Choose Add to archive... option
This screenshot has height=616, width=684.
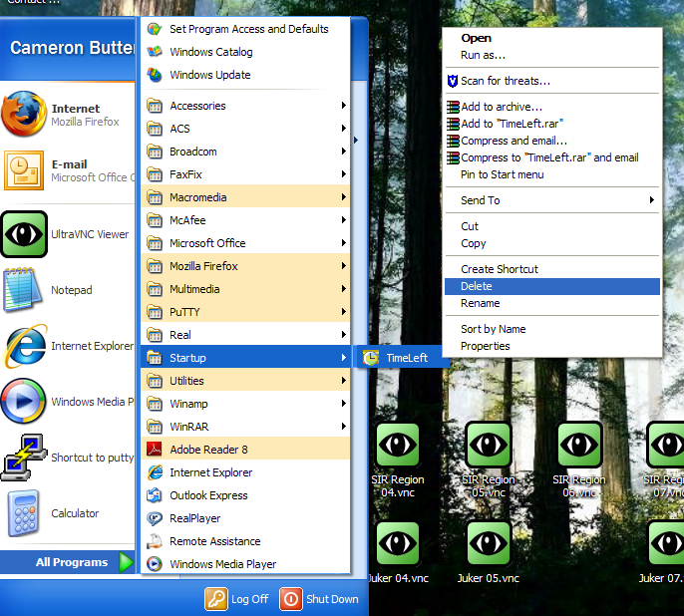click(551, 107)
